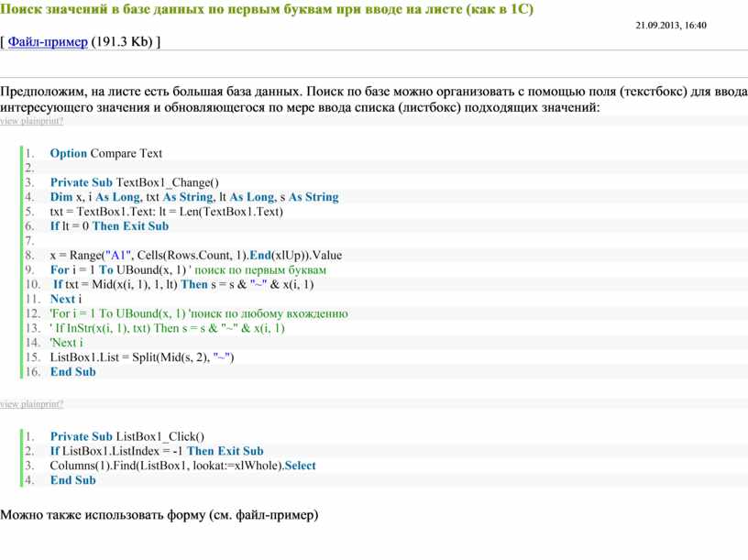Click line ListBox1.List = Split(Mid(s, 2)

click(142, 357)
